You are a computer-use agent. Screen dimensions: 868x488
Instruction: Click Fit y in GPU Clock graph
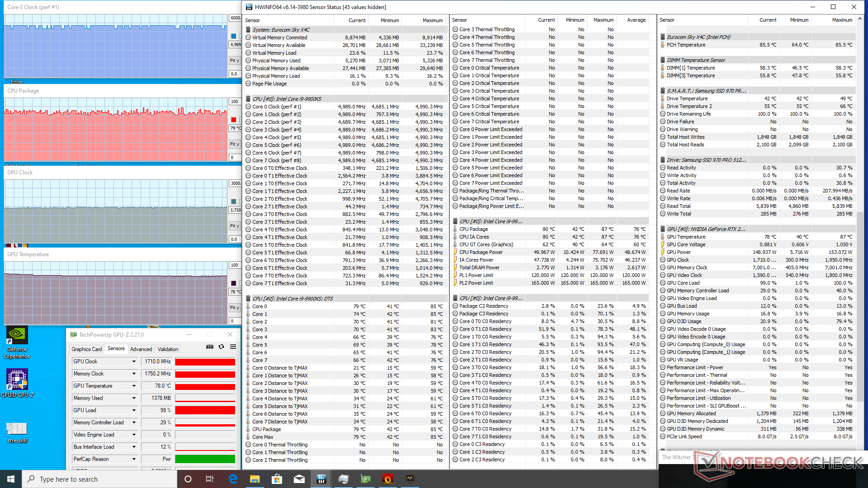(x=235, y=226)
